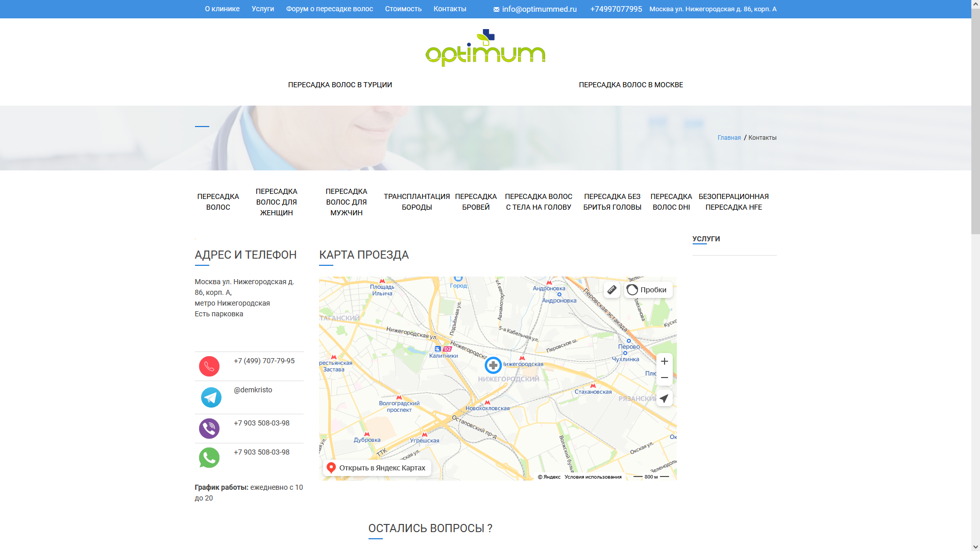Open the О клинике menu
Screen dimensions: 980x551
pos(222,9)
